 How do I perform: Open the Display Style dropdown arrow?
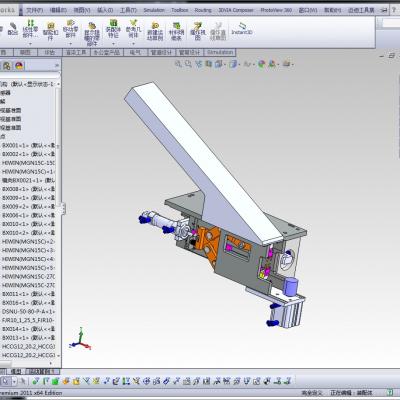click(239, 64)
